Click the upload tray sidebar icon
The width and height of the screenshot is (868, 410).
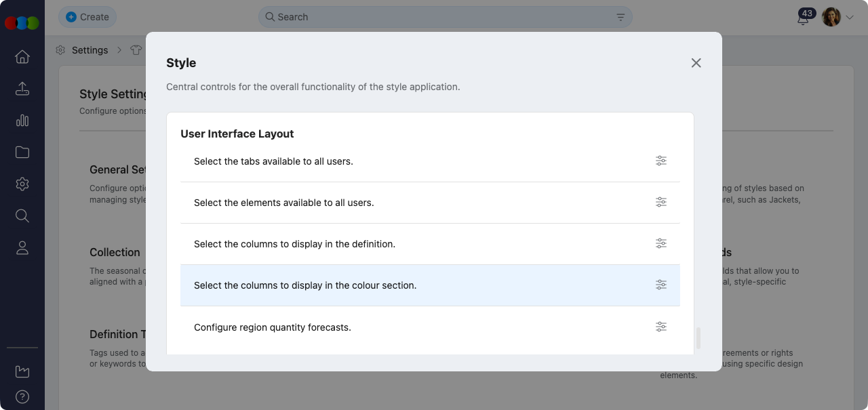pyautogui.click(x=22, y=89)
